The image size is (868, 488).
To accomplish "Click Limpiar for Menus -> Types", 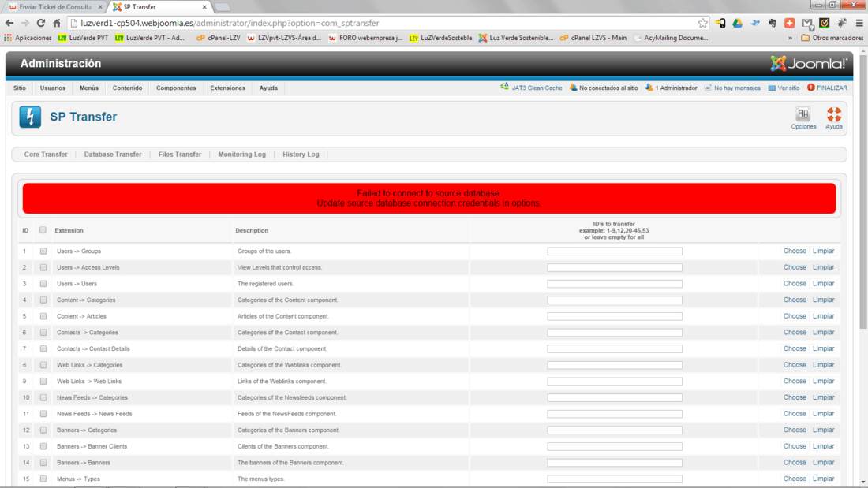I will pyautogui.click(x=823, y=479).
